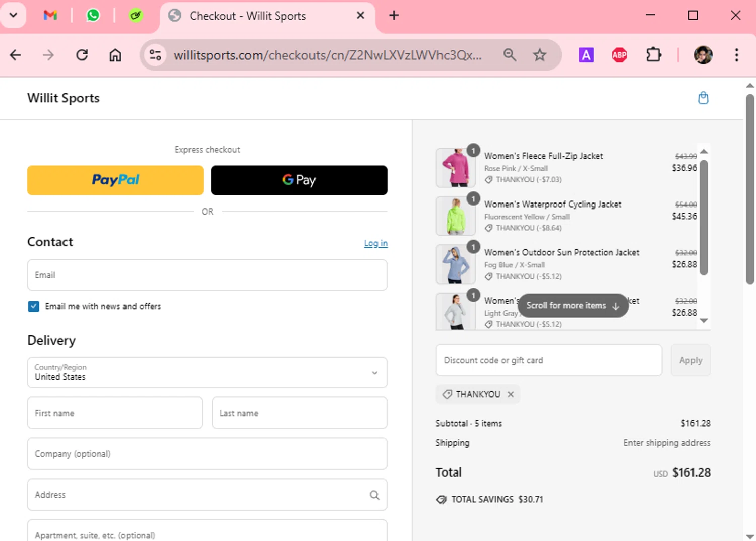This screenshot has height=541, width=756.
Task: Open the Gmail pinned tab
Action: (x=50, y=16)
